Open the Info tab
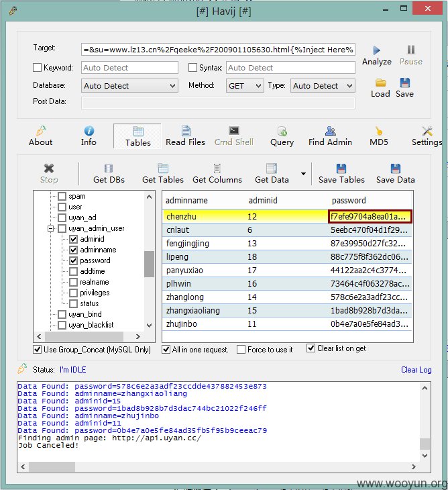 coord(89,136)
